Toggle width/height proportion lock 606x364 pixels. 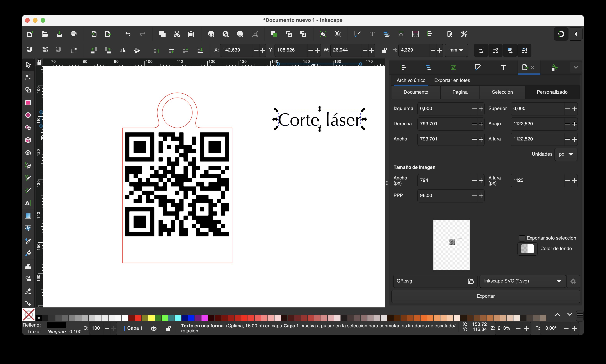pyautogui.click(x=384, y=50)
